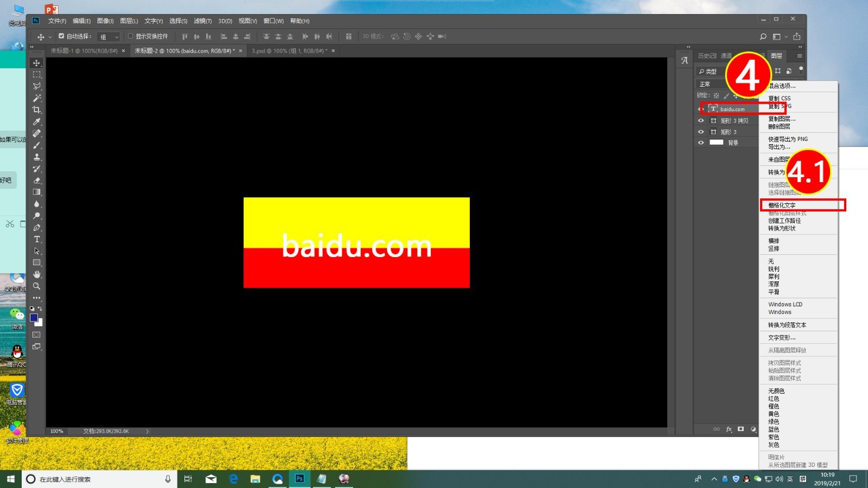Image resolution: width=868 pixels, height=488 pixels.
Task: Activate the Hand tool
Action: 37,274
